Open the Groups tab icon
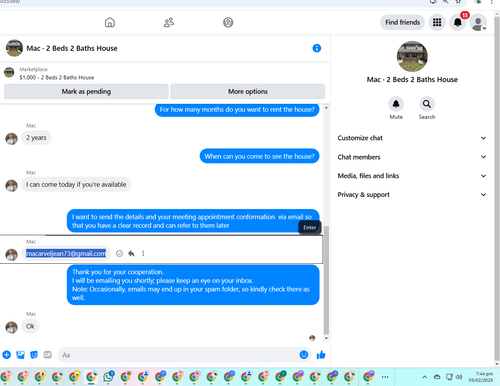Viewport: 500px width, 386px height. (x=228, y=22)
